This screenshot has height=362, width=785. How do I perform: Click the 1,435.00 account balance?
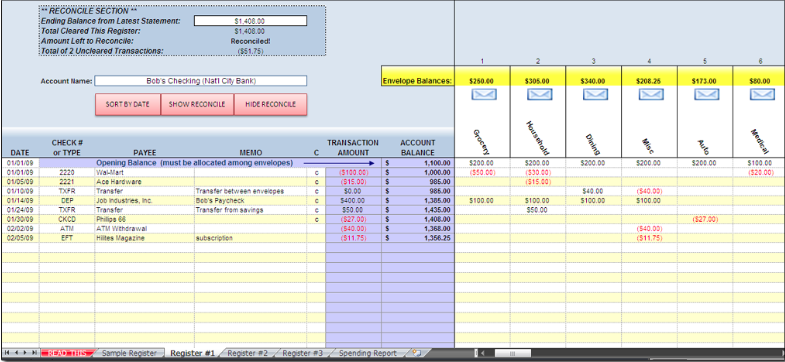pos(418,210)
